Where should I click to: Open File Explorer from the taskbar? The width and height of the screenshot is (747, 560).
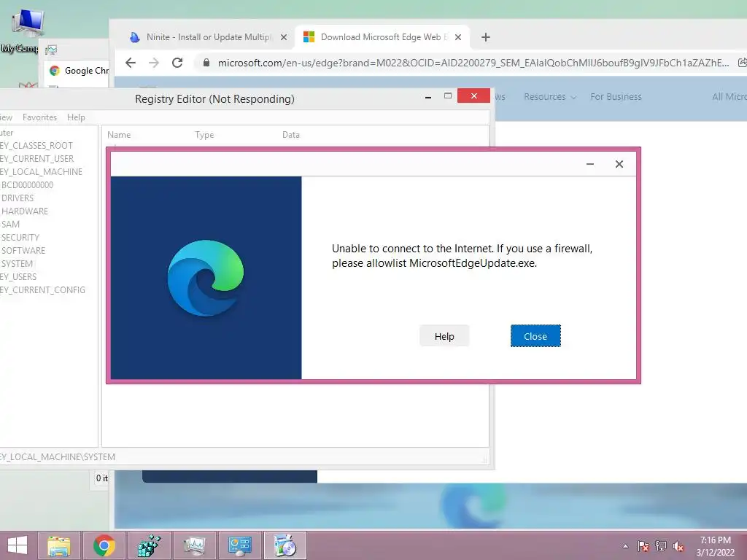59,545
